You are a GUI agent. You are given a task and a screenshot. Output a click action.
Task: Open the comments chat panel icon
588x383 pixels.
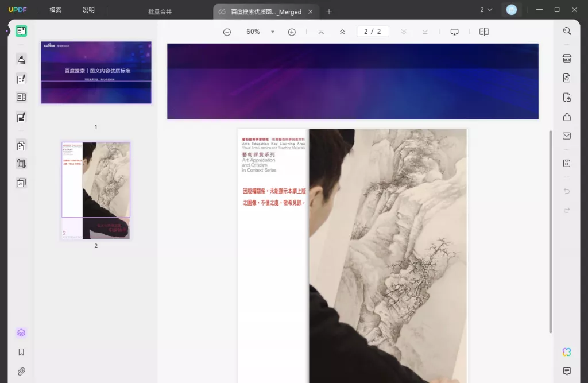point(567,372)
